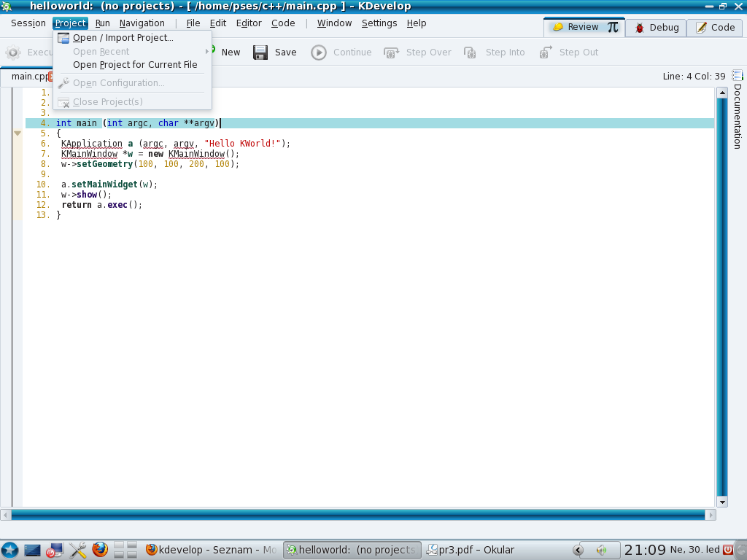Image resolution: width=747 pixels, height=560 pixels.
Task: Switch to helloworld KDevelop taskbar entry
Action: coord(352,550)
